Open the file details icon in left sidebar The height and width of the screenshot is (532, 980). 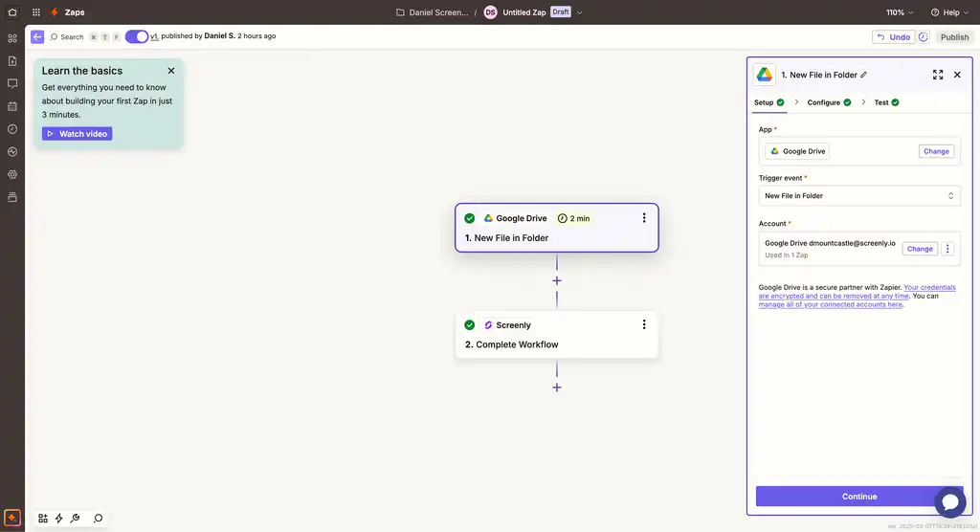12,60
